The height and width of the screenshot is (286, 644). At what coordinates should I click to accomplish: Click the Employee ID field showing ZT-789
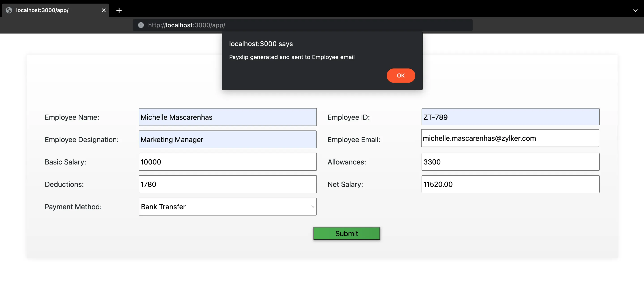510,117
